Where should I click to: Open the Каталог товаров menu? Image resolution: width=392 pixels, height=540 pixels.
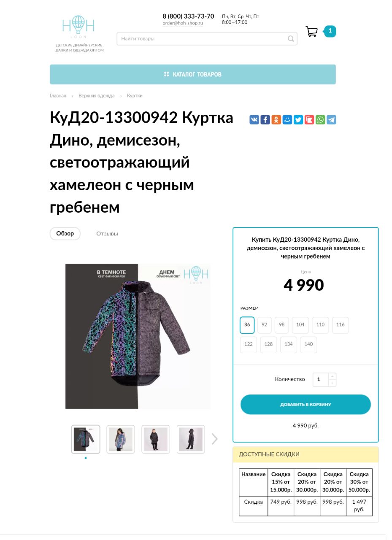[193, 74]
